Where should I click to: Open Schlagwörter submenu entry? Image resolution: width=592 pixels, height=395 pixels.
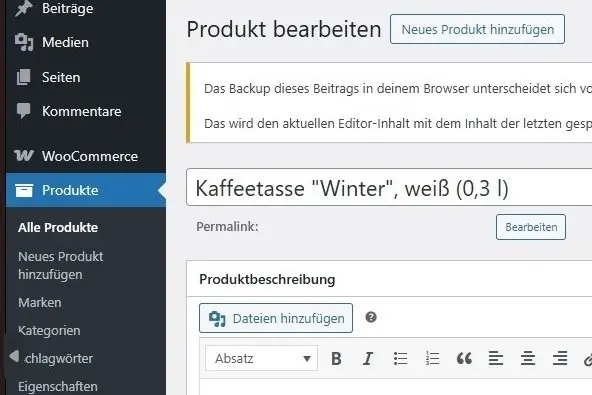(59, 359)
